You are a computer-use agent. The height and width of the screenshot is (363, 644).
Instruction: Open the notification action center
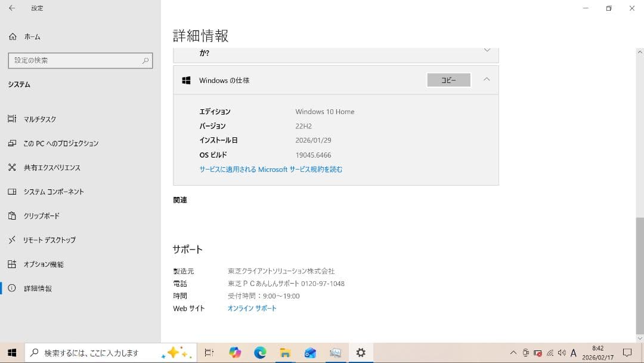coord(627,353)
